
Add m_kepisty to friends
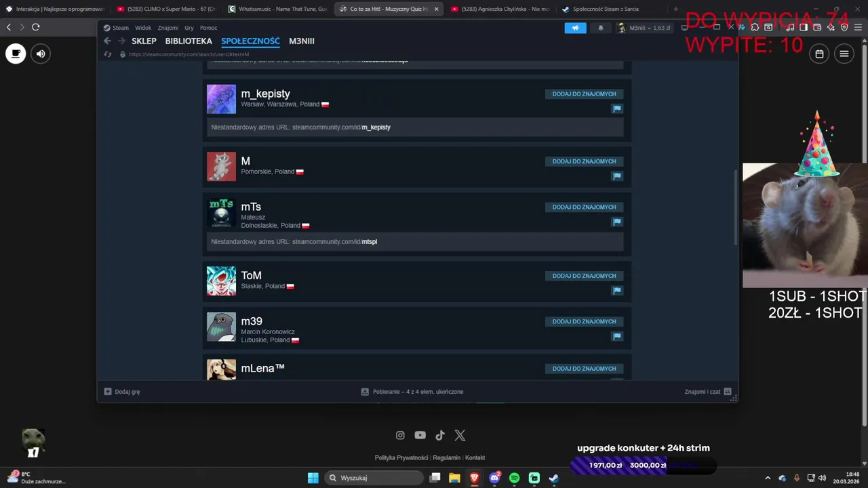coord(584,94)
